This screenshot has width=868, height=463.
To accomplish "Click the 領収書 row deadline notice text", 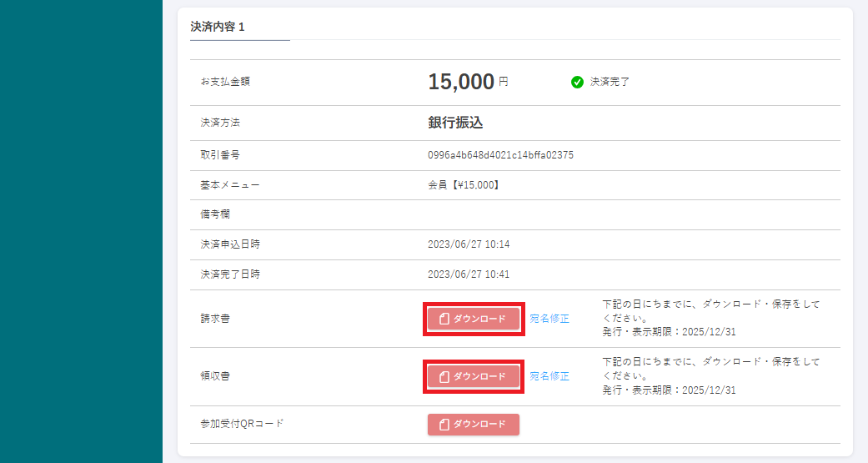I will pyautogui.click(x=710, y=376).
